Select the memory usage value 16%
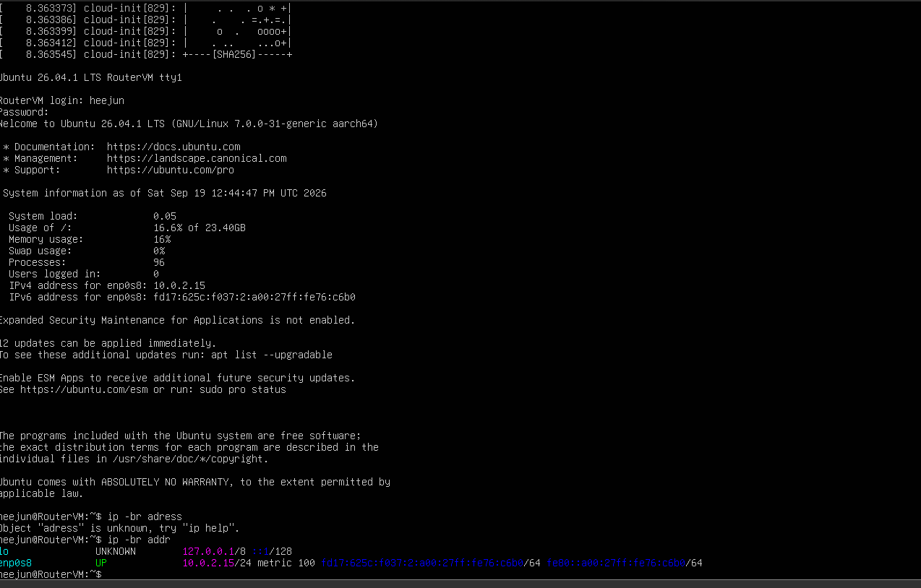The height and width of the screenshot is (588, 921). click(x=162, y=239)
